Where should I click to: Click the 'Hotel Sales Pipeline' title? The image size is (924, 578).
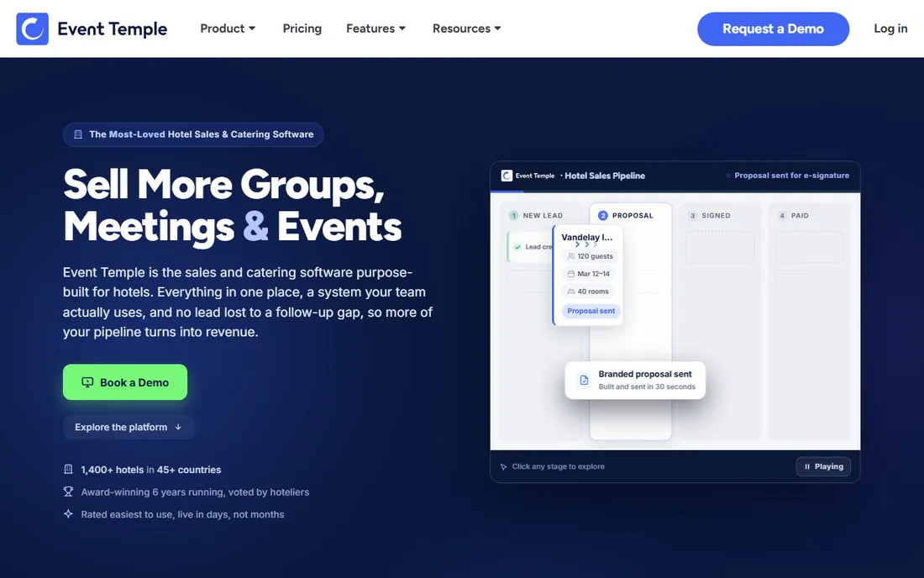tap(605, 176)
